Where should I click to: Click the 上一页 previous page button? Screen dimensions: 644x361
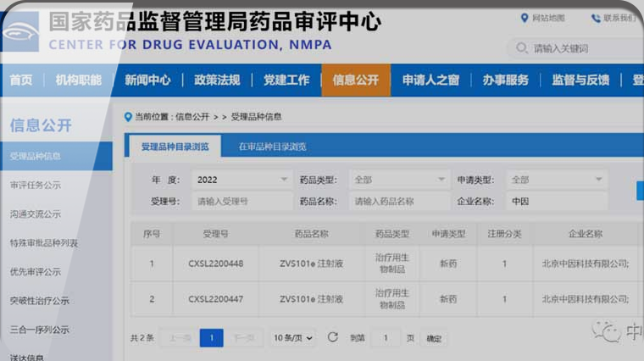(180, 338)
